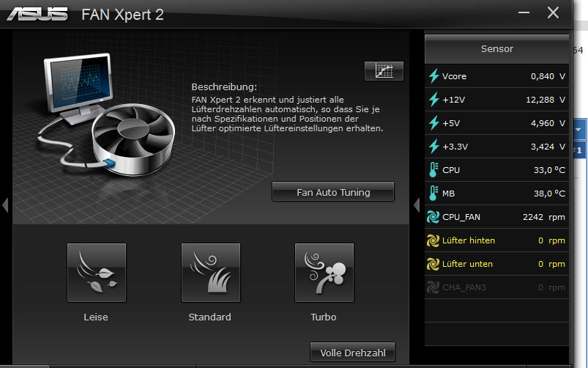Click the +12V lightning bolt icon
588x368 pixels.
434,100
